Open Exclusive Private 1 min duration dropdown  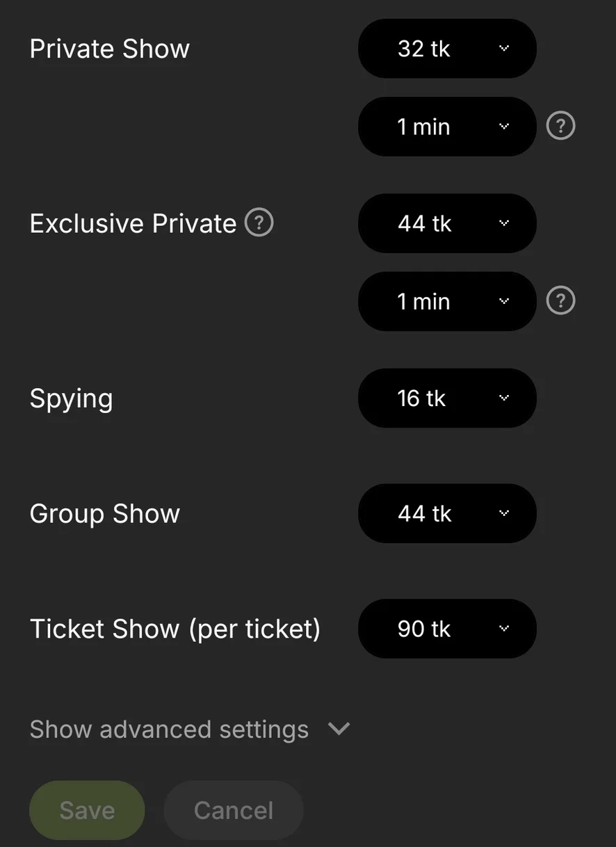(x=446, y=301)
